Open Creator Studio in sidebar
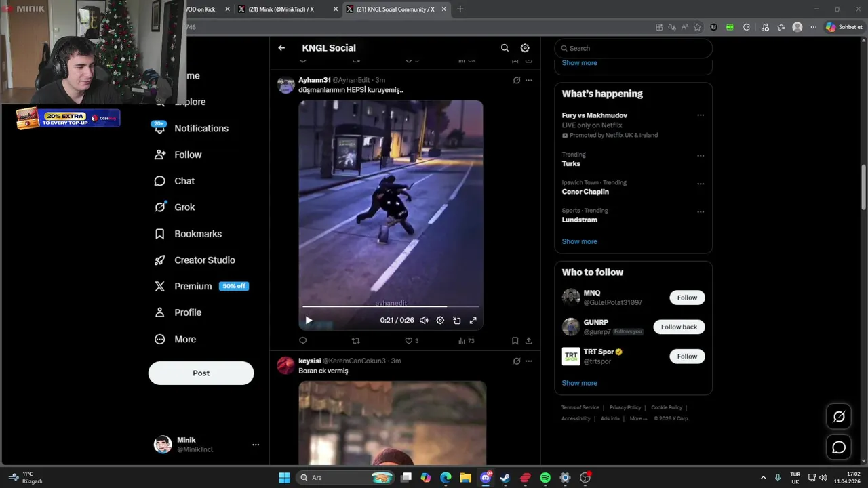This screenshot has width=868, height=488. (x=195, y=260)
